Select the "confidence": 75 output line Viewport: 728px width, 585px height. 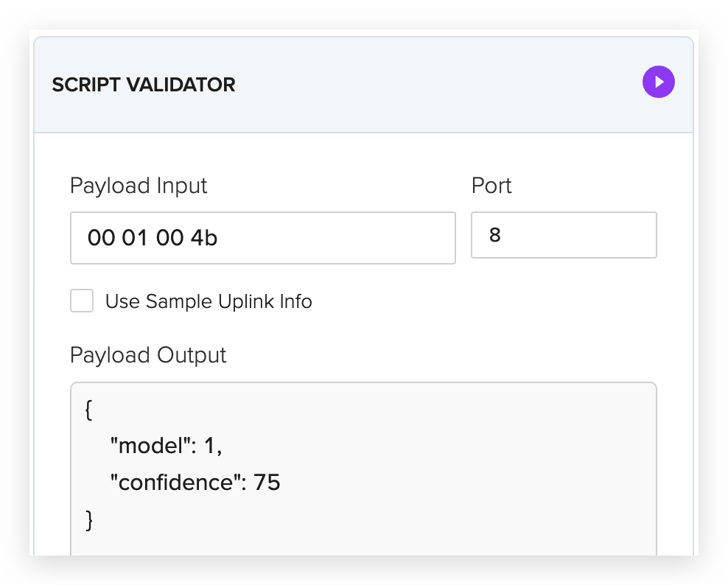pos(195,483)
